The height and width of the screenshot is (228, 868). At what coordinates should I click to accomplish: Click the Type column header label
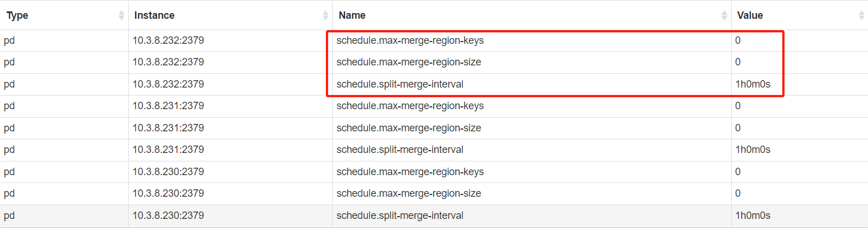pyautogui.click(x=17, y=16)
